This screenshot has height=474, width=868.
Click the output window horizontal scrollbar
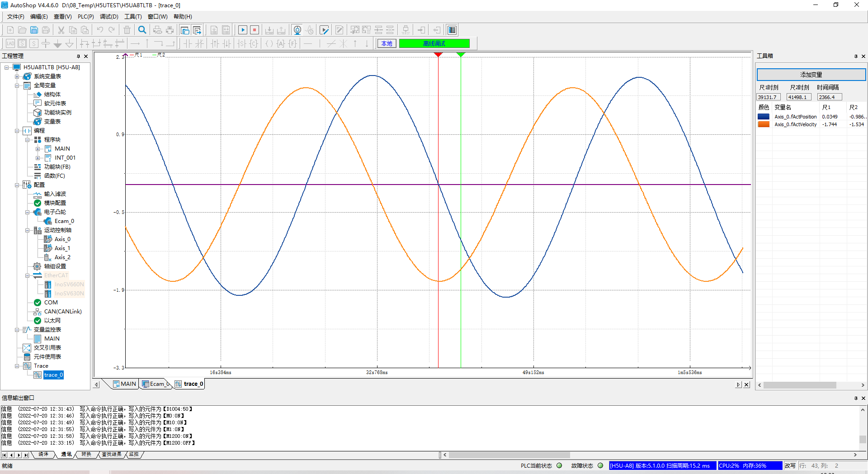click(x=509, y=455)
